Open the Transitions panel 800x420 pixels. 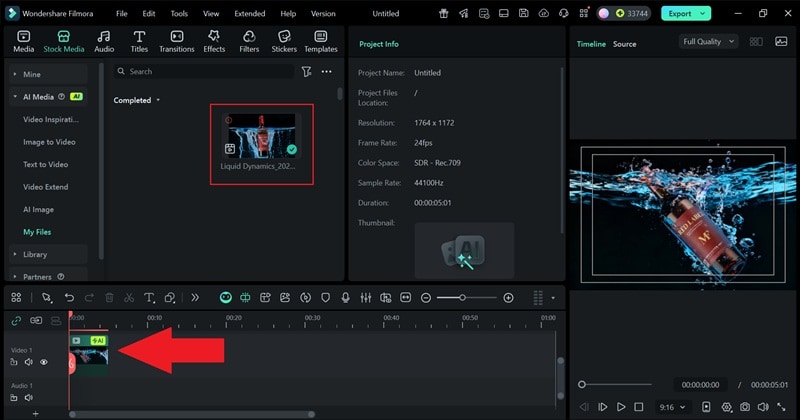click(176, 41)
